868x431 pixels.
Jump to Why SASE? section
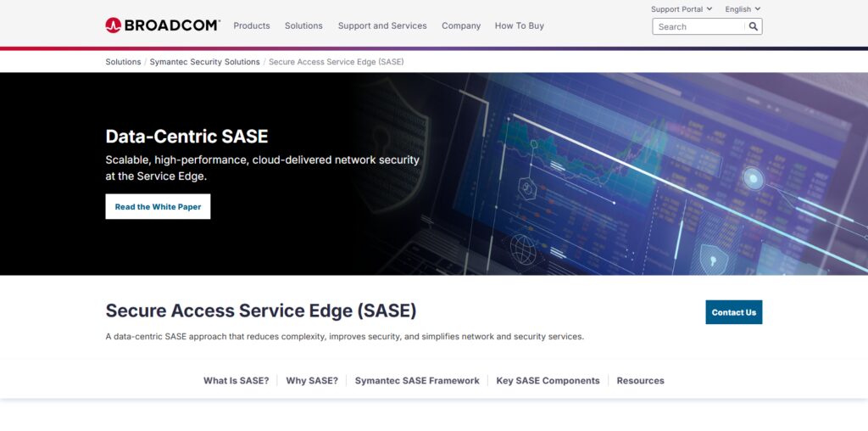click(x=312, y=381)
